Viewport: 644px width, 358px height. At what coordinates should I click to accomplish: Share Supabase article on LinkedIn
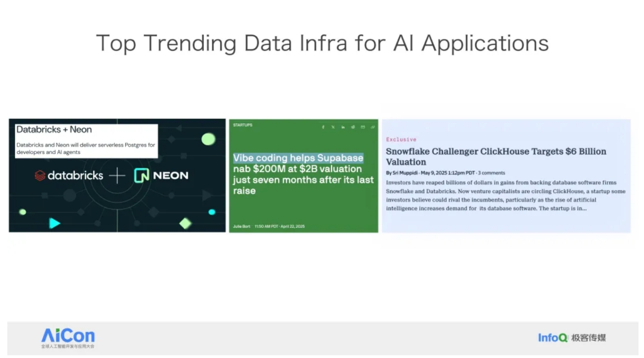343,127
